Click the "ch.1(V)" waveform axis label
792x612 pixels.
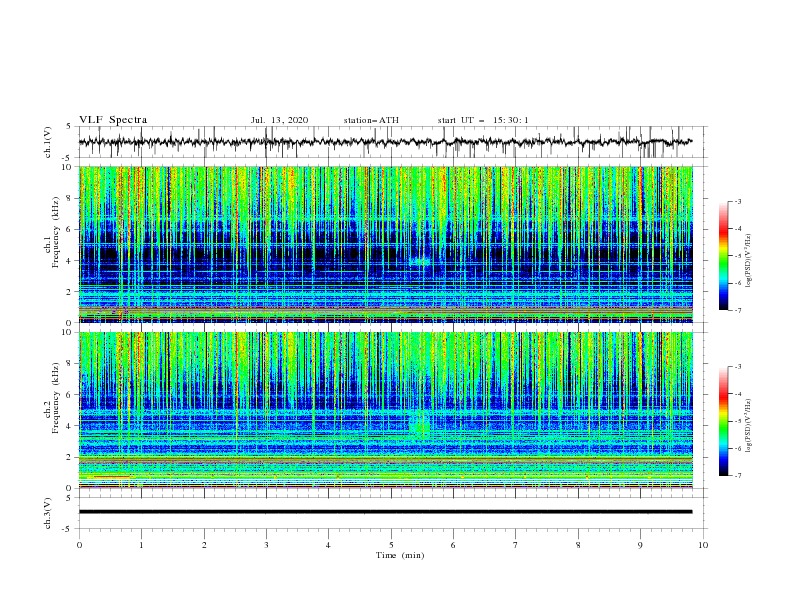(x=48, y=142)
